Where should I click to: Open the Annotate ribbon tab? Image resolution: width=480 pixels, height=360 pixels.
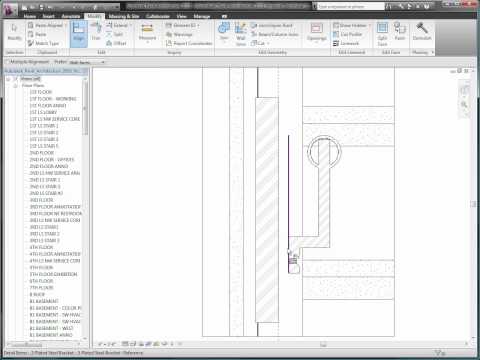pos(71,16)
